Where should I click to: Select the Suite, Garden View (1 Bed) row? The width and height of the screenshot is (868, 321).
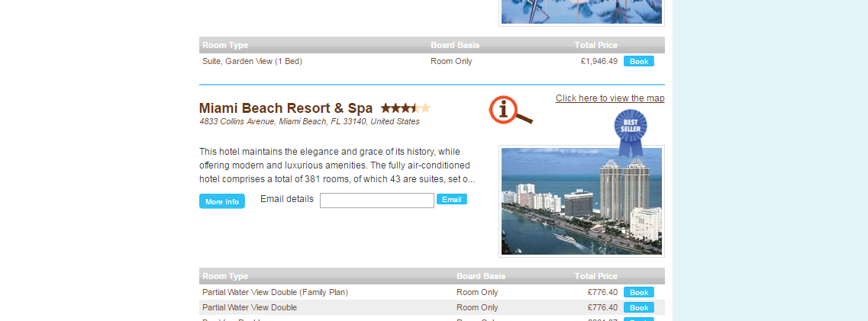(432, 61)
